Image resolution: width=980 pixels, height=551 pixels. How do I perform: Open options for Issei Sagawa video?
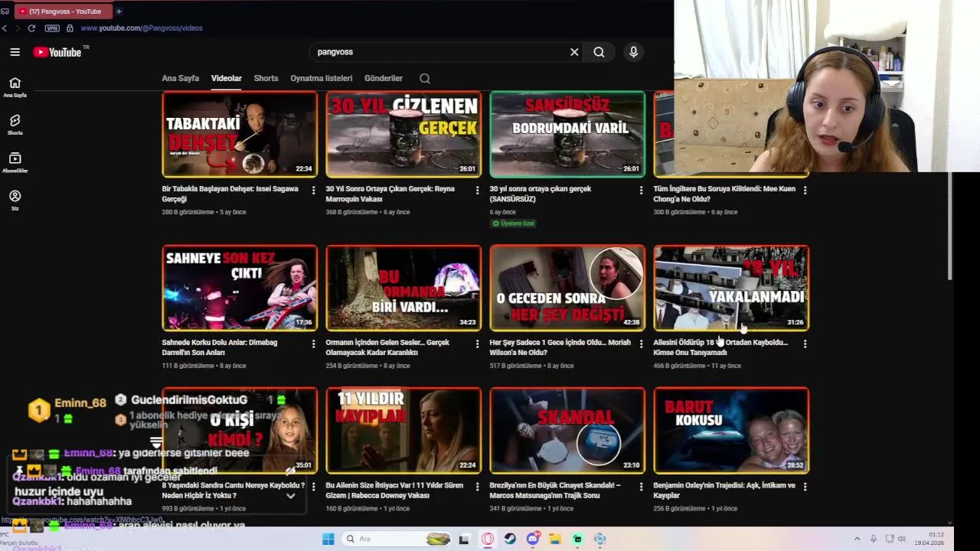(313, 190)
